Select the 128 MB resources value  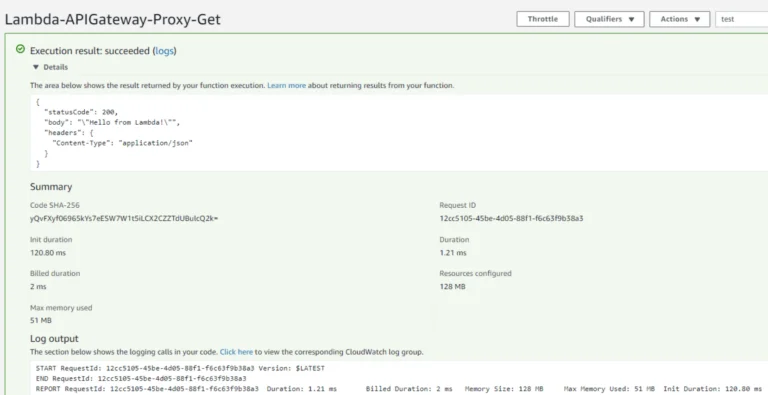453,287
